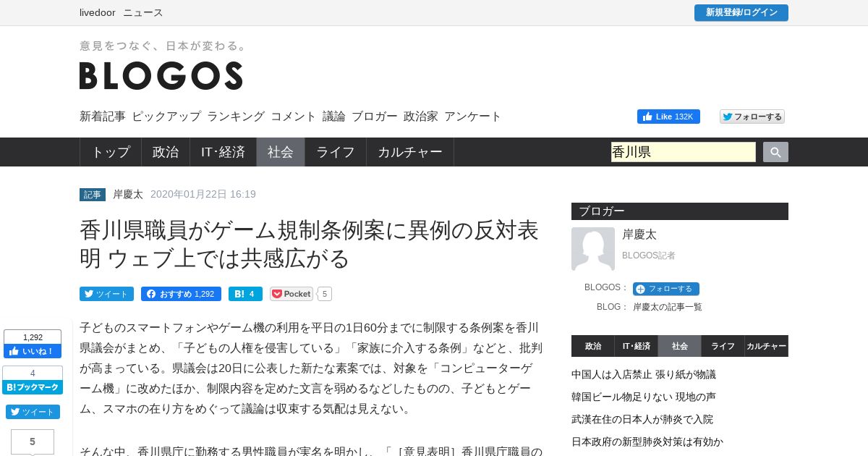The image size is (868, 456).
Task: Click the ブロガー sidebar panel header
Action: click(680, 211)
